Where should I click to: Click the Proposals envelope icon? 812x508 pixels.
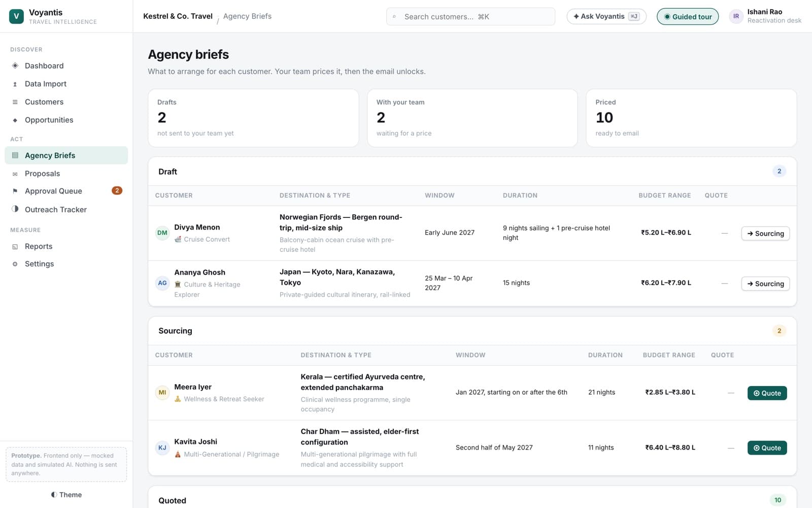pos(15,174)
